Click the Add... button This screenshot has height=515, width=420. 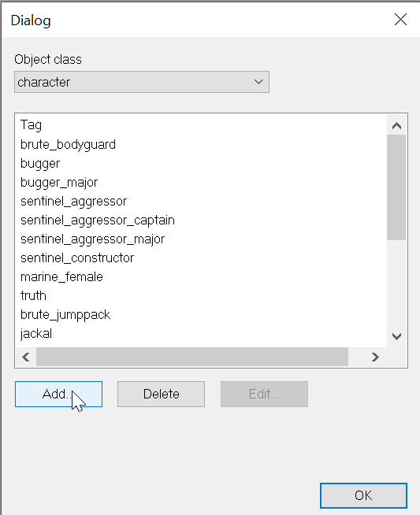[58, 394]
